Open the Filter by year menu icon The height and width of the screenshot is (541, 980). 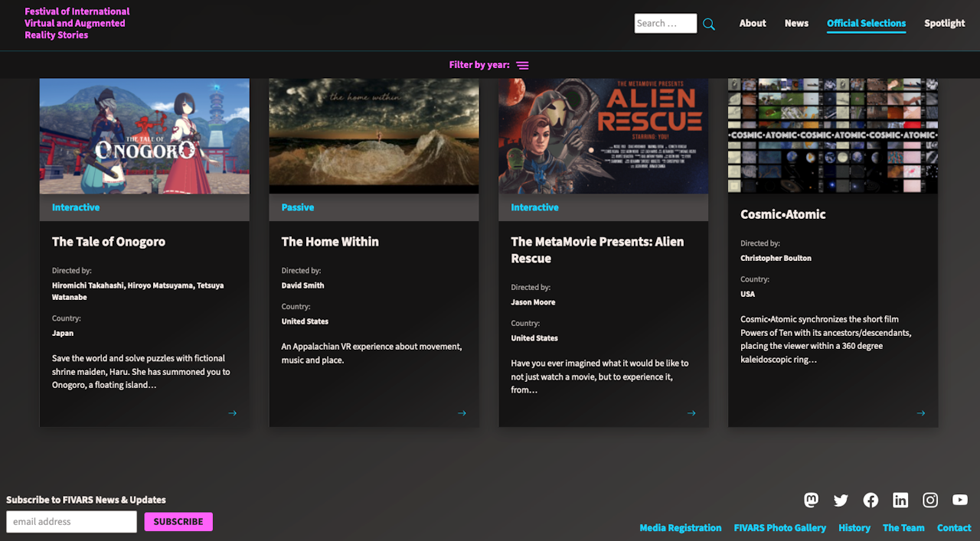point(522,66)
